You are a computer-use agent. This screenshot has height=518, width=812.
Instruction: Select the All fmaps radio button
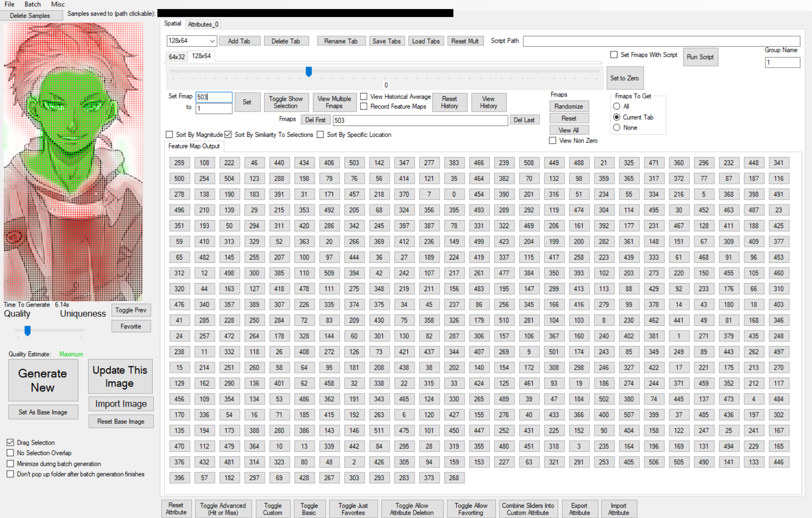(x=617, y=106)
